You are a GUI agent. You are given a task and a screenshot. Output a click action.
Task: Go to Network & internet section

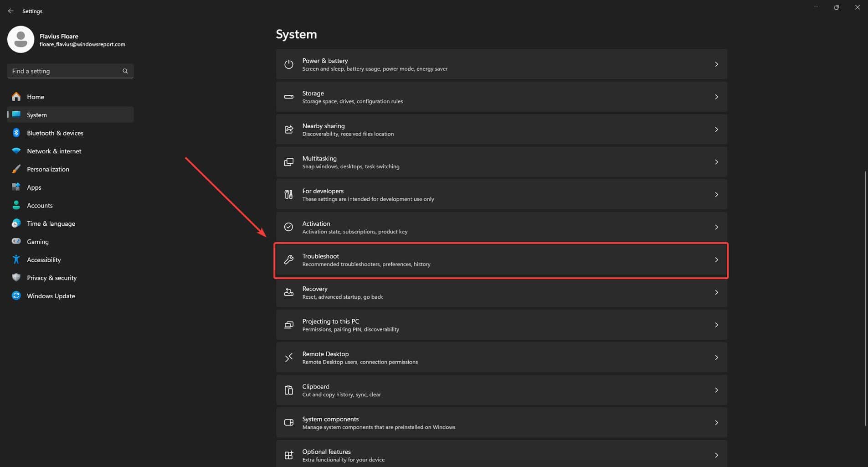(x=70, y=151)
